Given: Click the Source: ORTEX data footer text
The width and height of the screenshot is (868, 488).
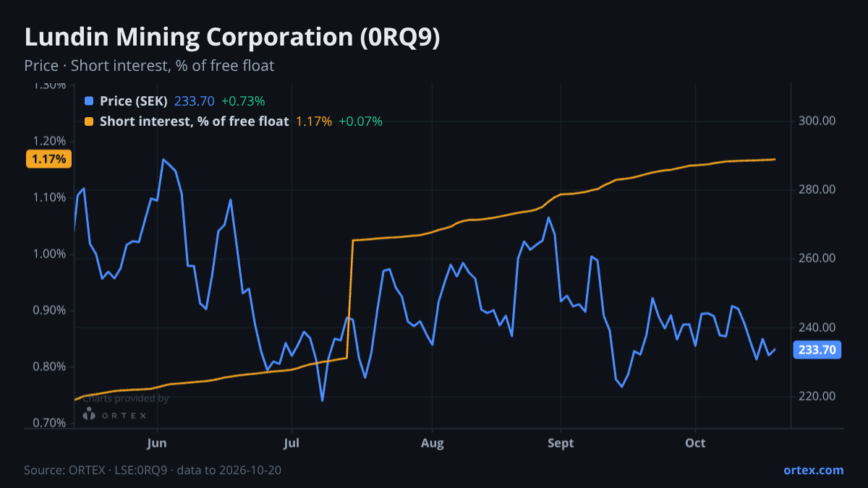Looking at the screenshot, I should coord(153,470).
